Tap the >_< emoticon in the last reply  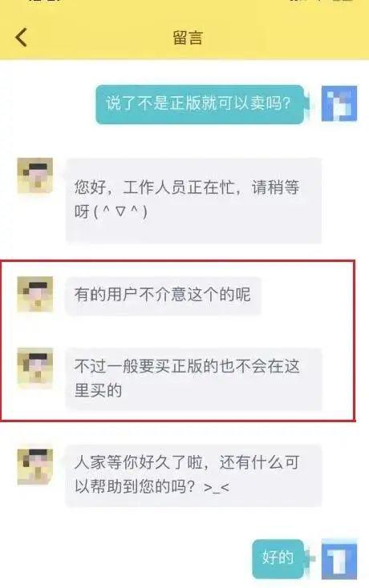(217, 487)
